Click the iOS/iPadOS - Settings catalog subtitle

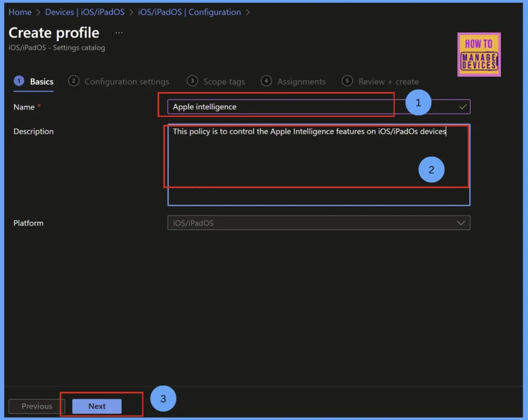[57, 48]
